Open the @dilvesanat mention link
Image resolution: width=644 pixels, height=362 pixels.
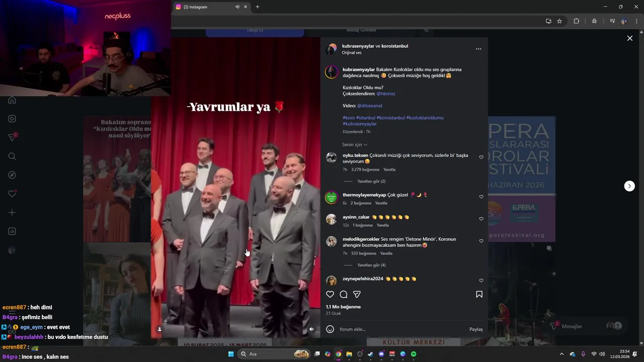coord(370,106)
